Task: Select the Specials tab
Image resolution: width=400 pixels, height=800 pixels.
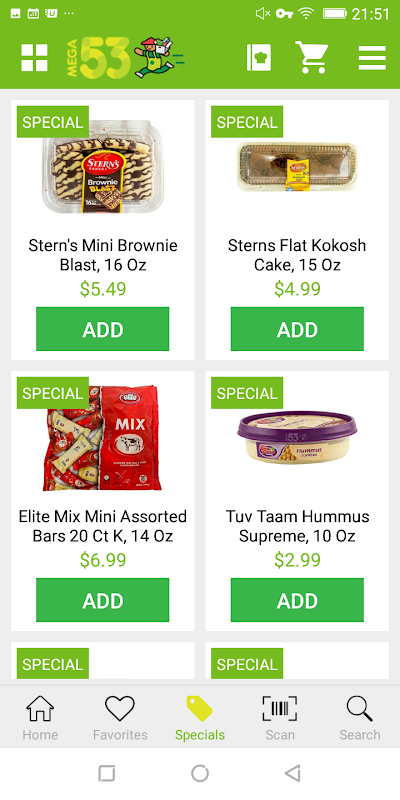Action: [x=200, y=718]
